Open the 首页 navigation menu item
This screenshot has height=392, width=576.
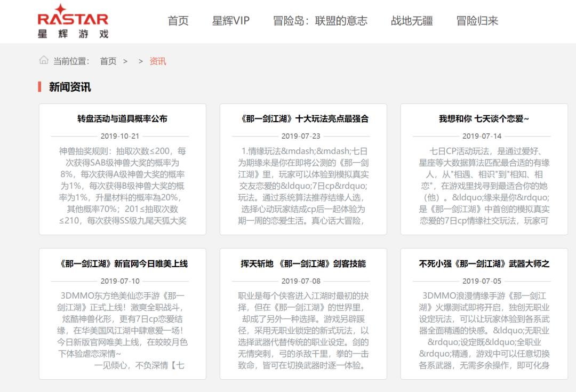tap(178, 21)
